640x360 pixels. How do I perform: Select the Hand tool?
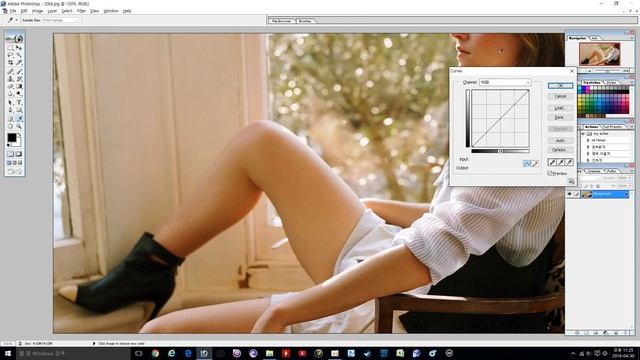[11, 127]
